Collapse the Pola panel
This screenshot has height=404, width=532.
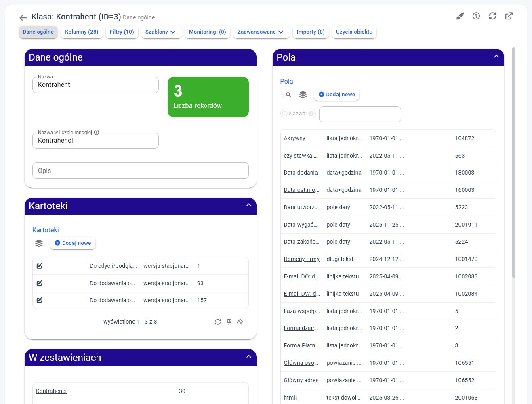(496, 57)
